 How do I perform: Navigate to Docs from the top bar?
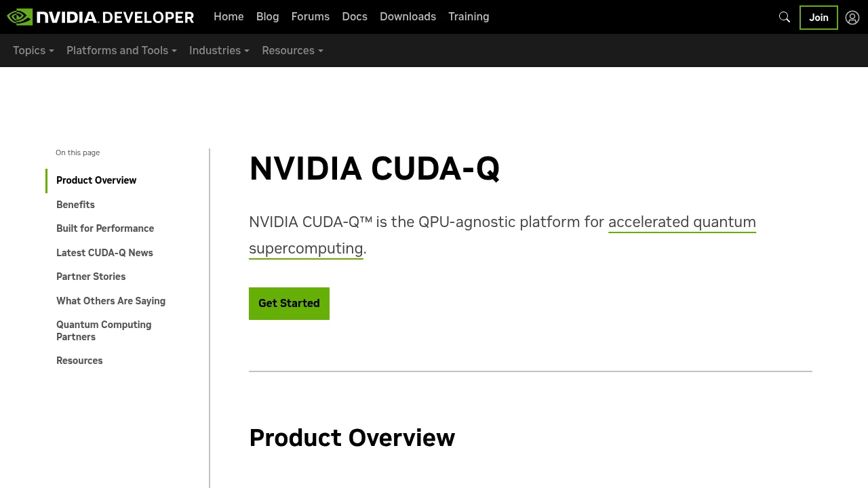(354, 16)
